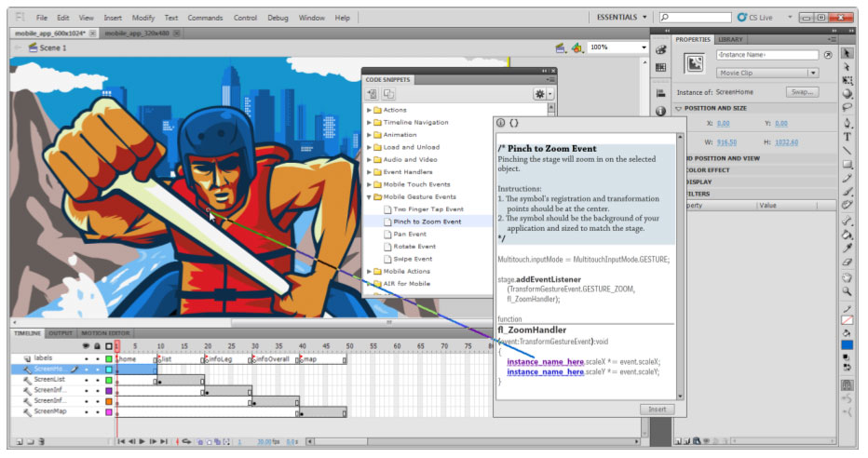Click the Swap button
Viewport: 868px width, 458px height.
801,92
